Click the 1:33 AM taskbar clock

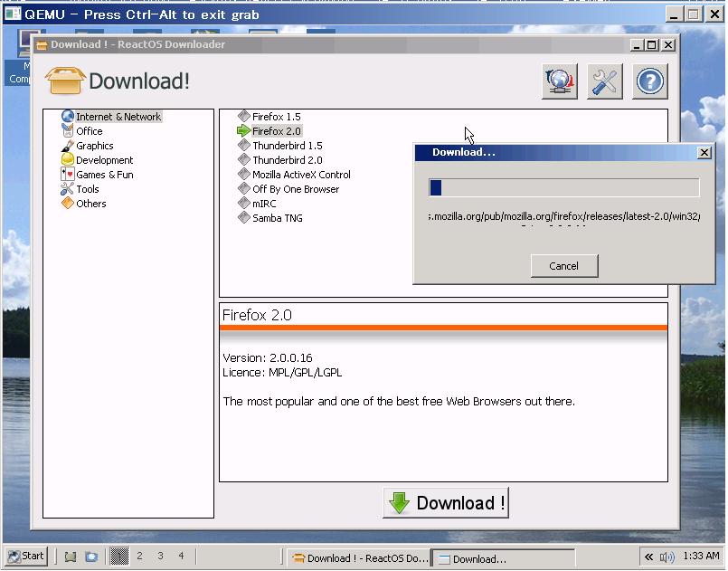pos(701,557)
